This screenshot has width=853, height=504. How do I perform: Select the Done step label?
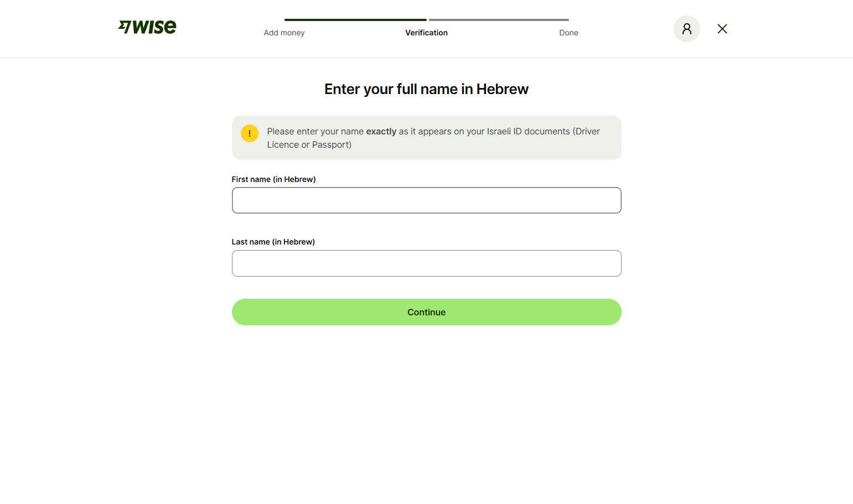pos(568,33)
